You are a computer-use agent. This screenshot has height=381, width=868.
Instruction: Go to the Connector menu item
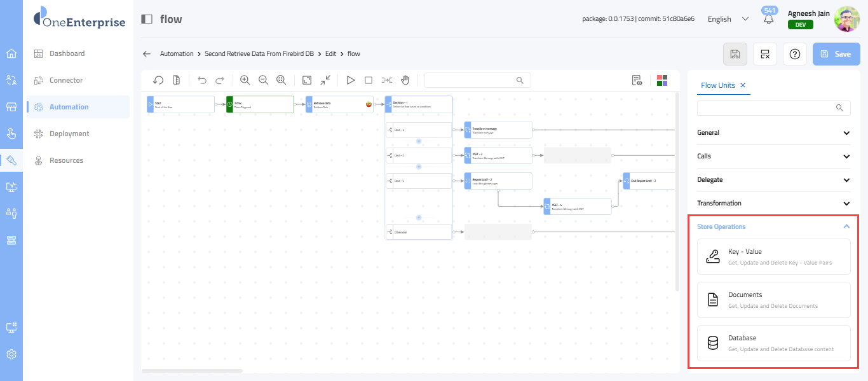tap(66, 80)
